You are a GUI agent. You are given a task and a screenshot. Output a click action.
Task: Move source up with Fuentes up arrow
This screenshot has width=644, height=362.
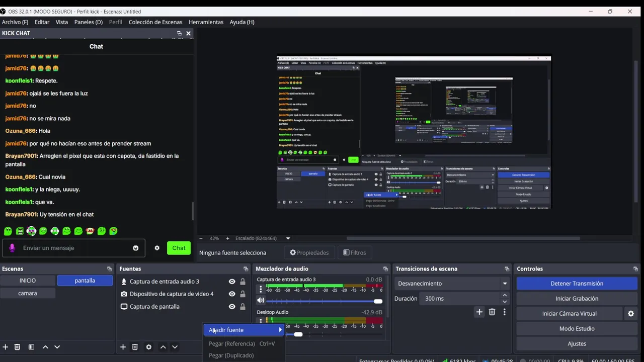(x=163, y=347)
